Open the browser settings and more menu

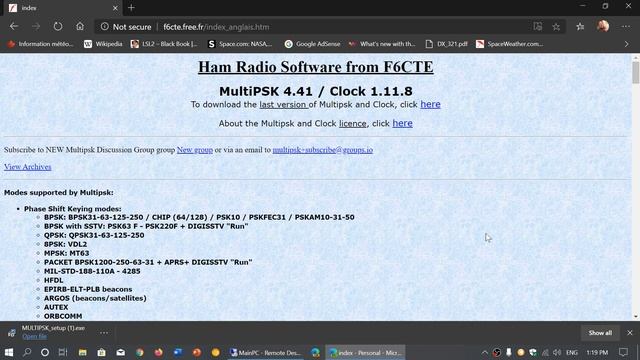tap(626, 27)
